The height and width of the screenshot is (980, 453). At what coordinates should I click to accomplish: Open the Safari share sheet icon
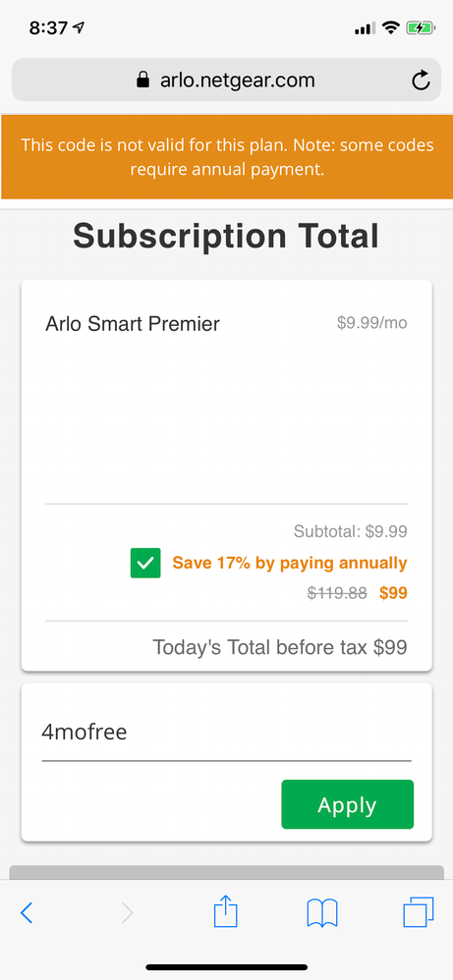(x=226, y=911)
